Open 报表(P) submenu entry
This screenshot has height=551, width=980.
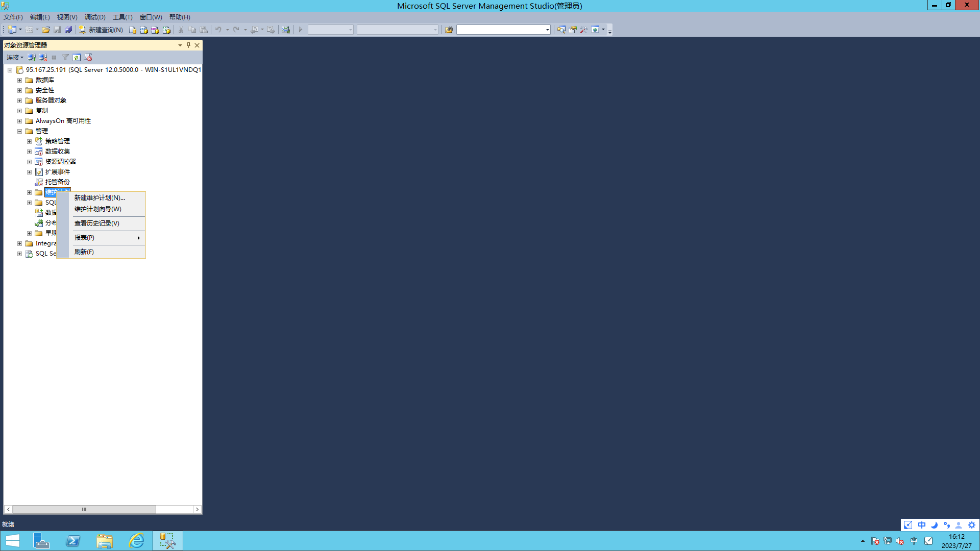pos(85,238)
